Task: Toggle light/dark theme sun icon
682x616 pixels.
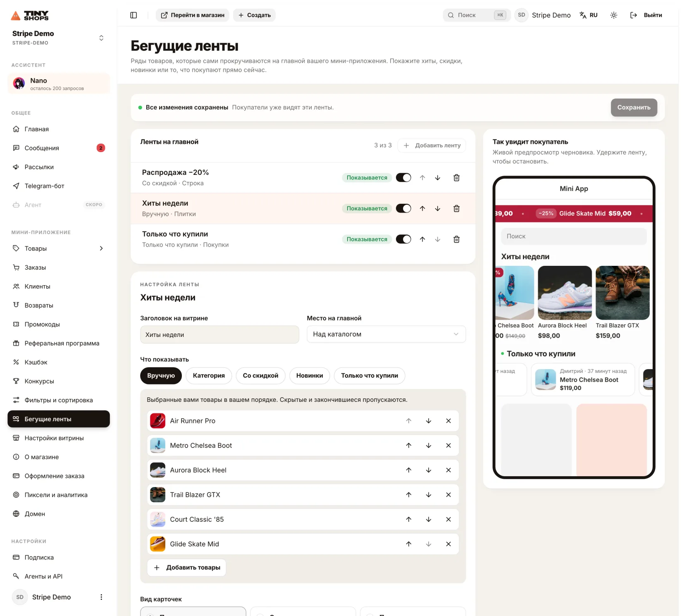Action: (x=614, y=15)
